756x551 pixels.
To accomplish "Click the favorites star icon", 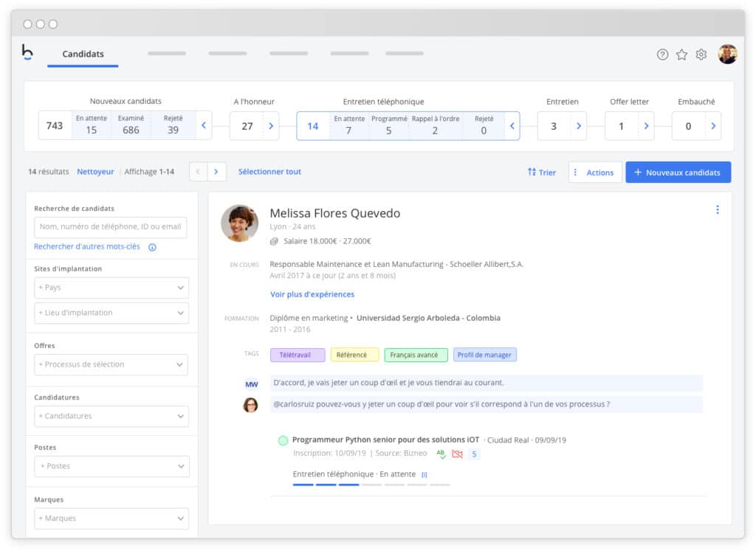I will tap(681, 55).
